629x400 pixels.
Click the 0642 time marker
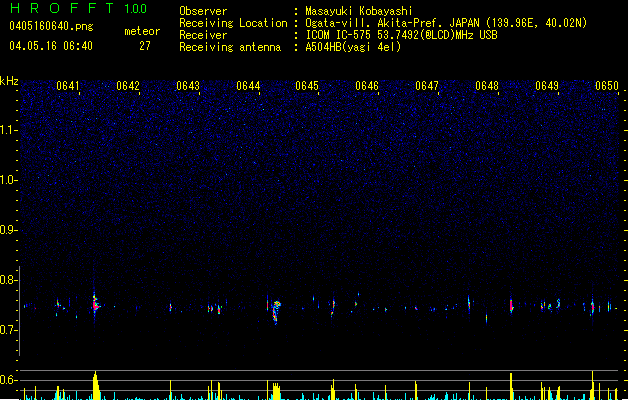[128, 86]
